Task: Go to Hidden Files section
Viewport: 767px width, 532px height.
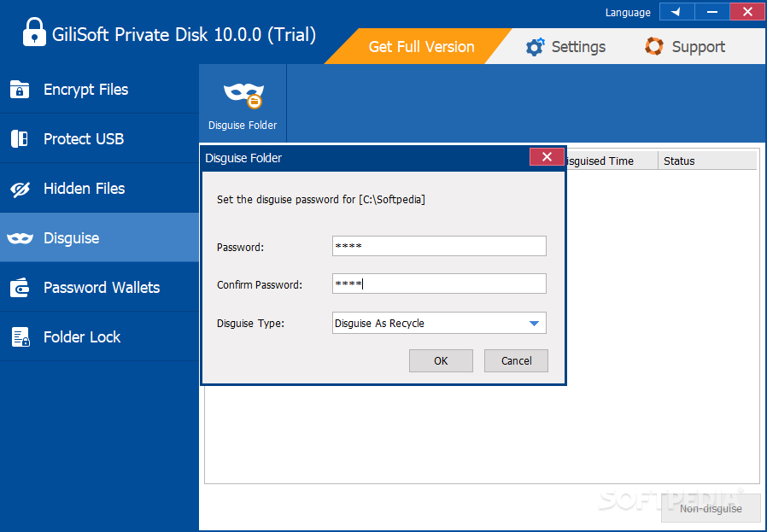Action: 99,189
